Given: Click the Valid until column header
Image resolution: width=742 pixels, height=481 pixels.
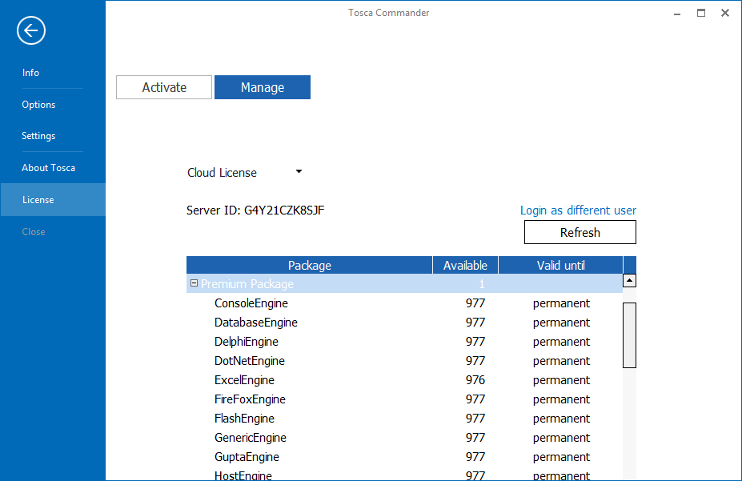Looking at the screenshot, I should tap(560, 265).
